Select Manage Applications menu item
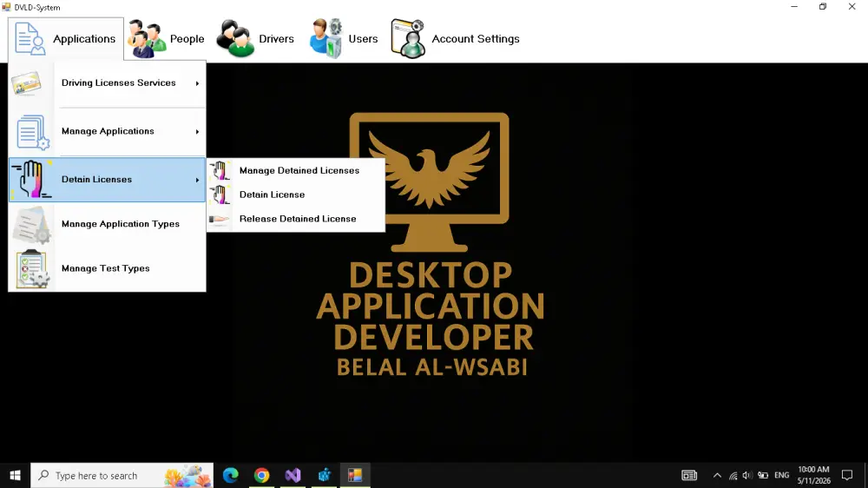Image resolution: width=868 pixels, height=488 pixels. coord(108,131)
